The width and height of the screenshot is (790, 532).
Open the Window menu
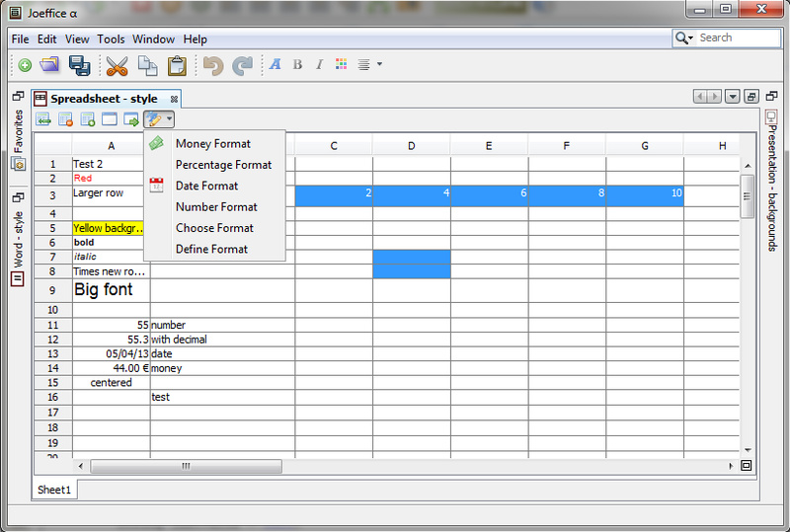click(x=153, y=39)
